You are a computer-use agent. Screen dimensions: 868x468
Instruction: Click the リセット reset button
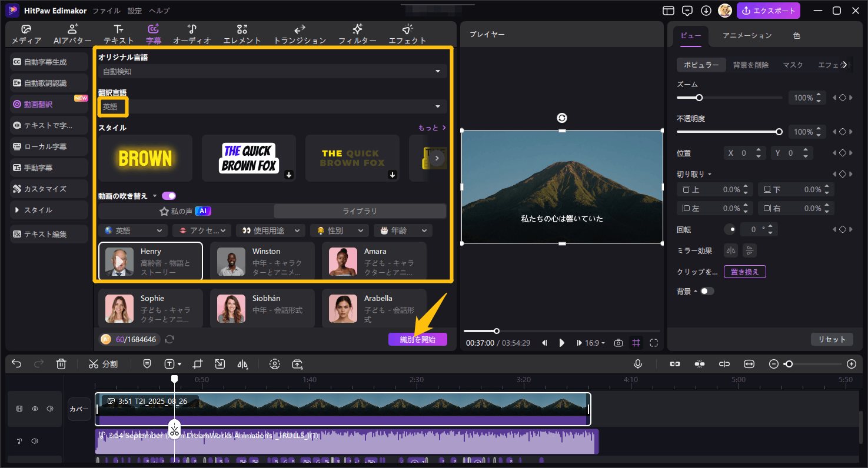click(832, 339)
